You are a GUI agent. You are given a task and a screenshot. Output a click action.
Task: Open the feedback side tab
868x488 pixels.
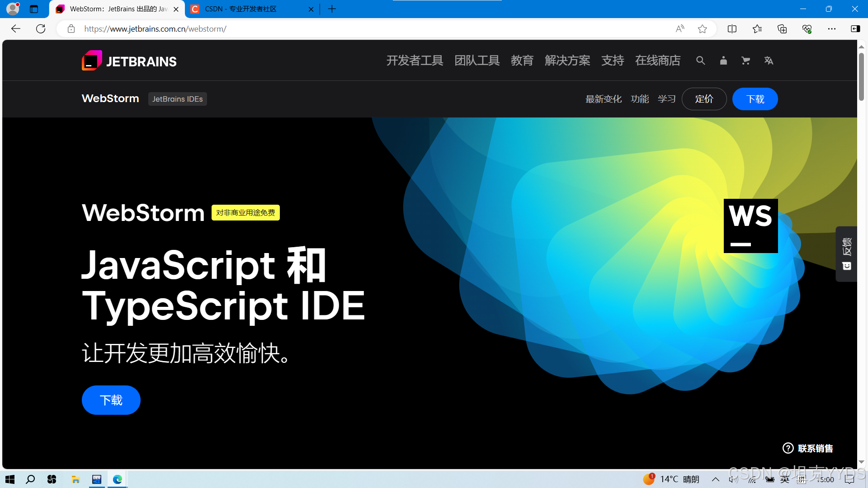[x=846, y=254]
